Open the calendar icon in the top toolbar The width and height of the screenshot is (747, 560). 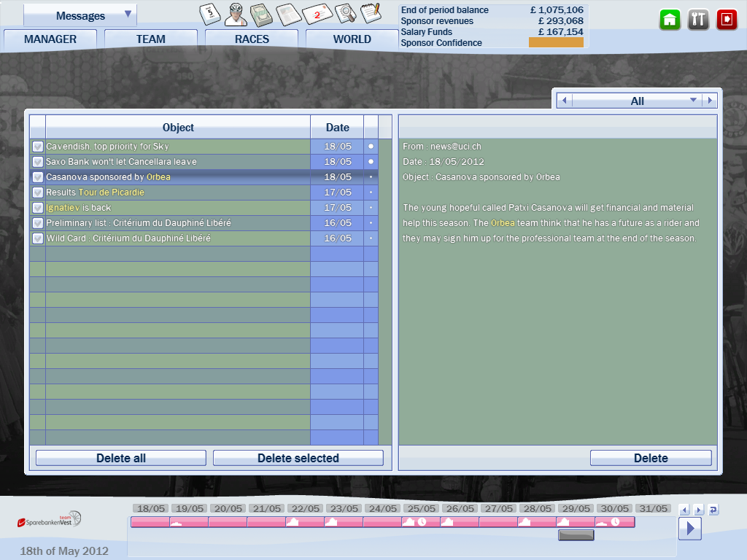210,14
